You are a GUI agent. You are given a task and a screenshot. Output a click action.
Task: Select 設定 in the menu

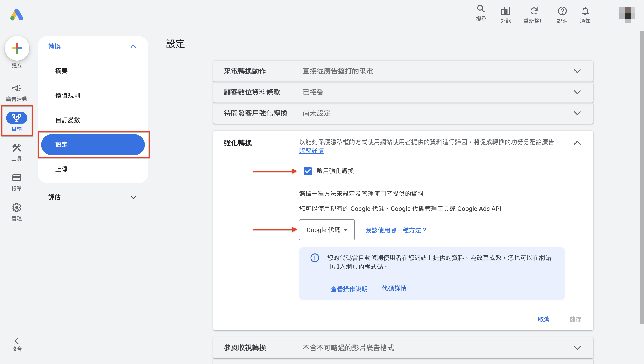pos(93,145)
